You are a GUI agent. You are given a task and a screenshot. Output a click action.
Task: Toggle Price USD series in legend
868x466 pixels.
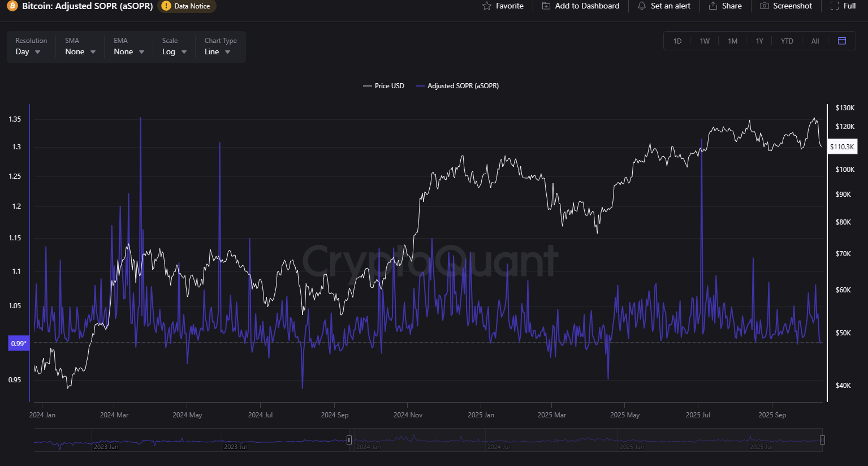[x=384, y=86]
